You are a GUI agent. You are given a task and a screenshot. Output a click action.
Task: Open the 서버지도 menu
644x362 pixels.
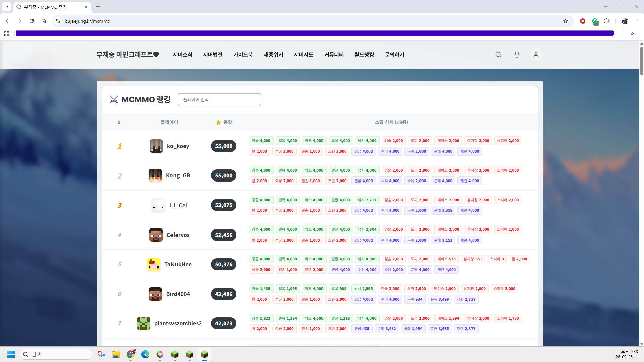304,55
